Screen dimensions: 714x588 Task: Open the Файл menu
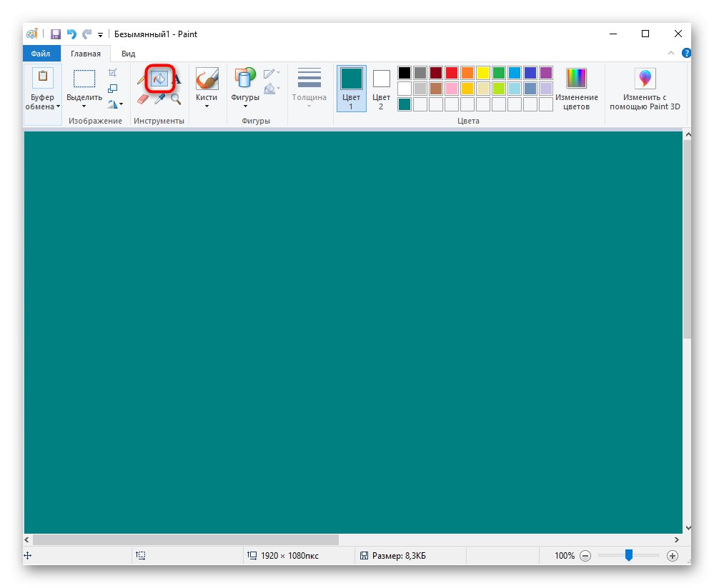(x=41, y=54)
